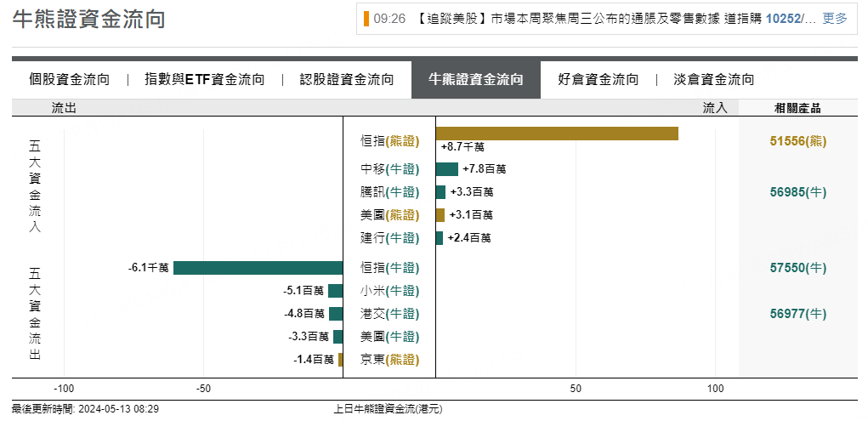Select the 京東(熊證) label
The image size is (868, 421).
click(x=389, y=360)
